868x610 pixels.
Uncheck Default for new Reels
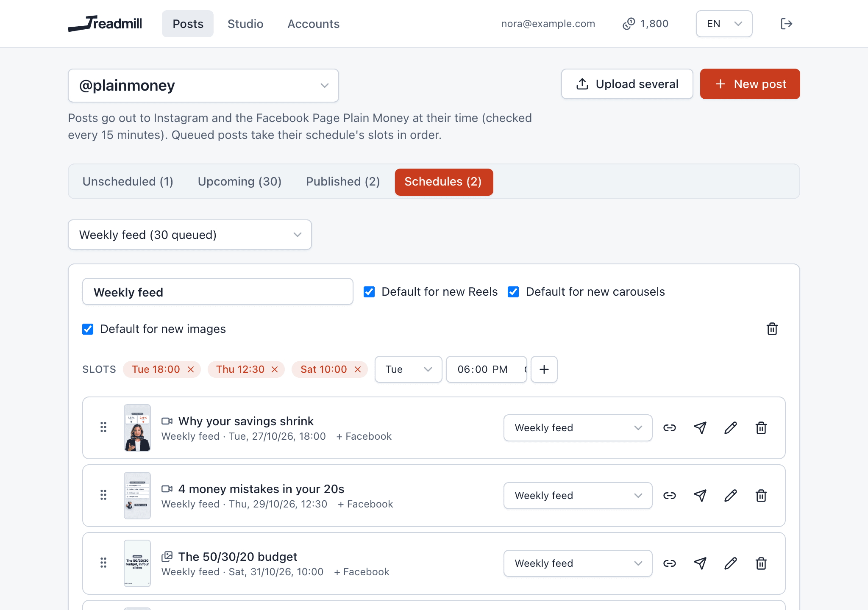[369, 292]
